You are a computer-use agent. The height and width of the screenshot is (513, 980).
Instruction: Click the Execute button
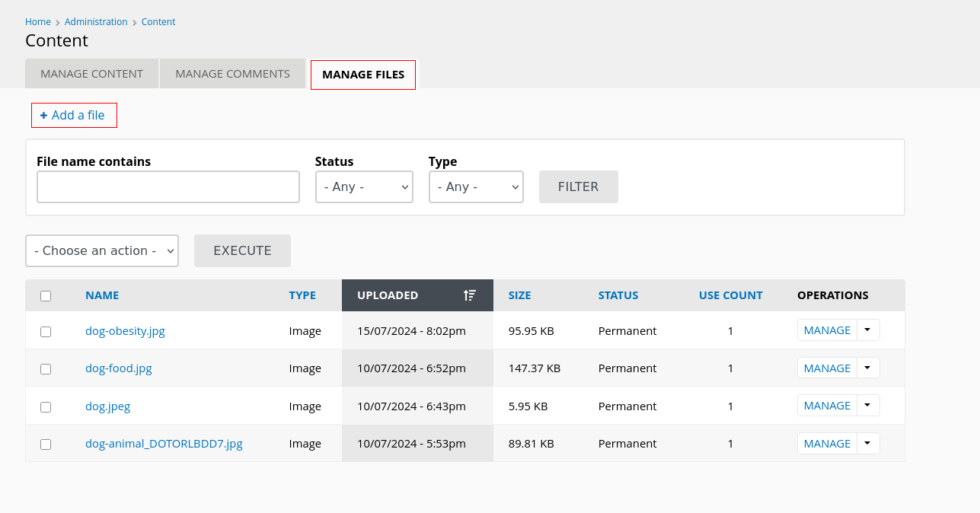242,250
